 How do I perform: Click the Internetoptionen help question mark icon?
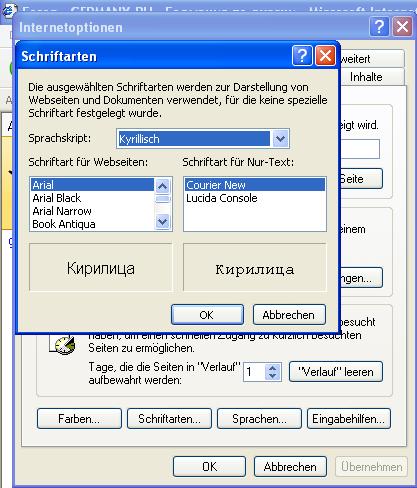379,27
